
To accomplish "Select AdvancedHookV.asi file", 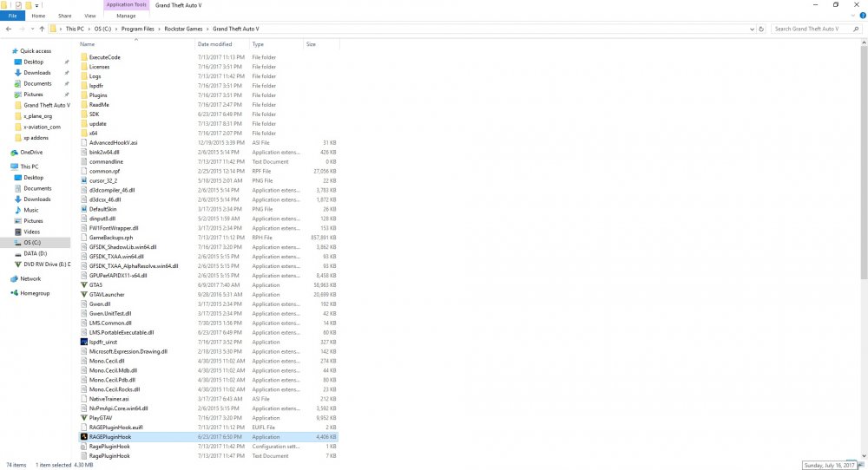I will coord(113,143).
